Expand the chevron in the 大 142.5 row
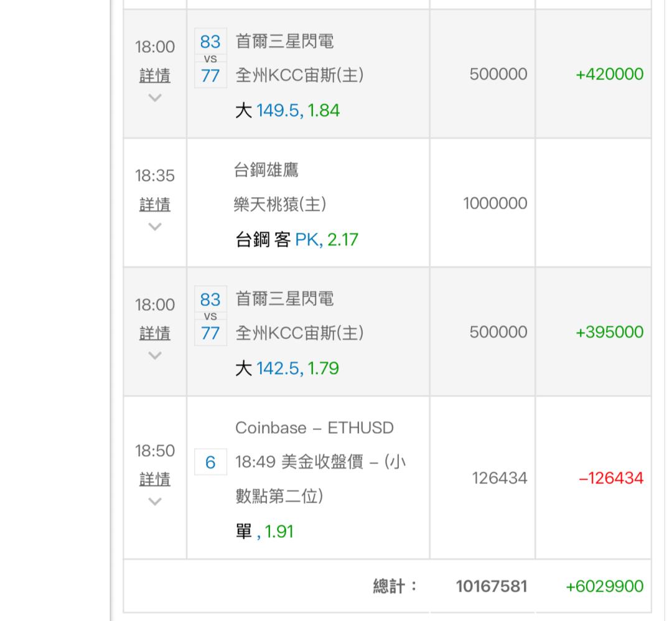Viewport: 672px width, 621px height. click(x=155, y=355)
